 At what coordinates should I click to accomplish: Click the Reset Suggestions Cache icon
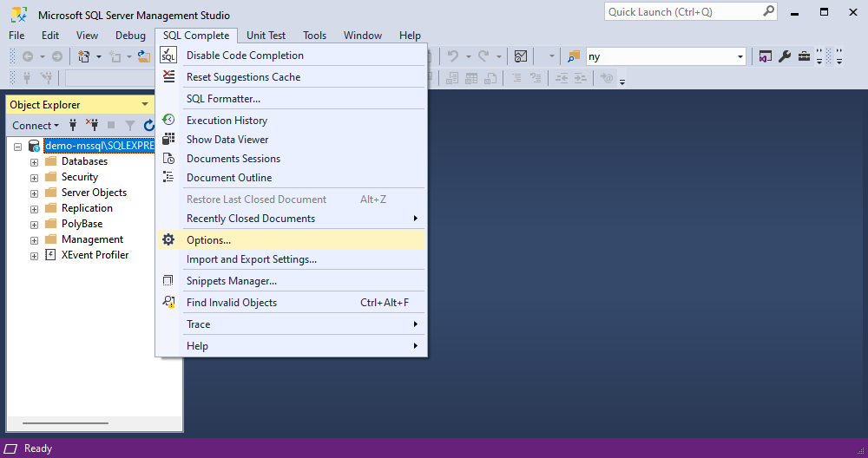(169, 77)
